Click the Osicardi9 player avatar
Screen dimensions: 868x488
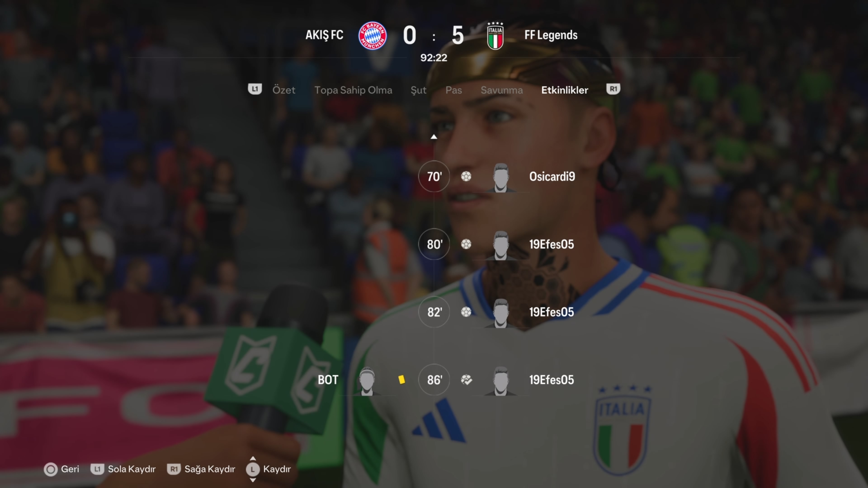pos(501,178)
